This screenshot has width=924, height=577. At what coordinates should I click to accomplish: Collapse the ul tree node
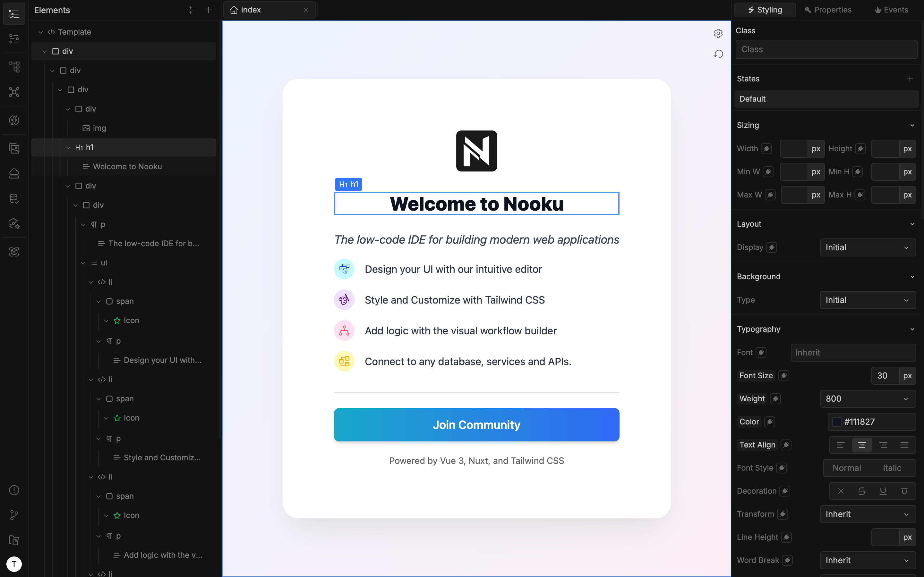[x=83, y=263]
